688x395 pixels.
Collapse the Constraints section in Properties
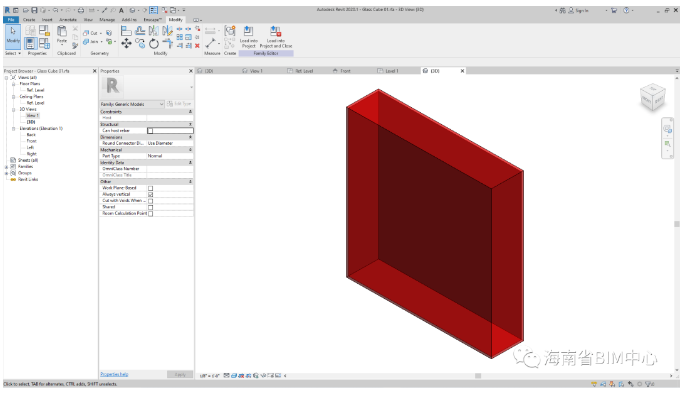[190, 112]
